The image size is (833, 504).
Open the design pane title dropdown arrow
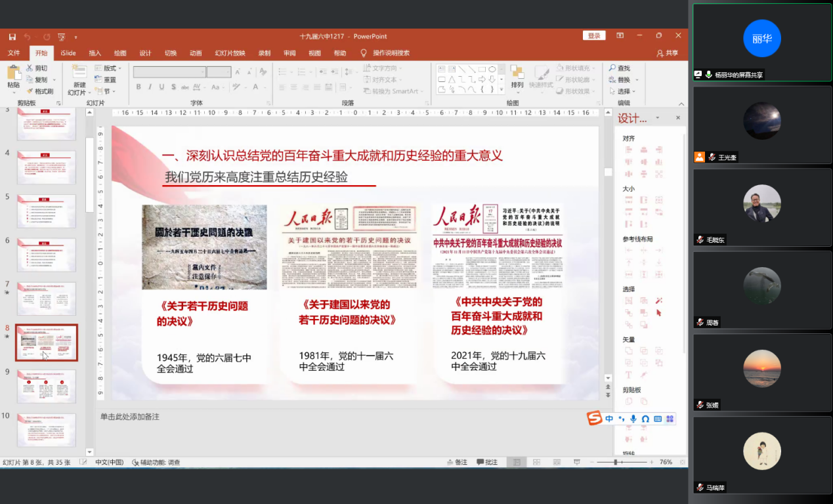[658, 118]
